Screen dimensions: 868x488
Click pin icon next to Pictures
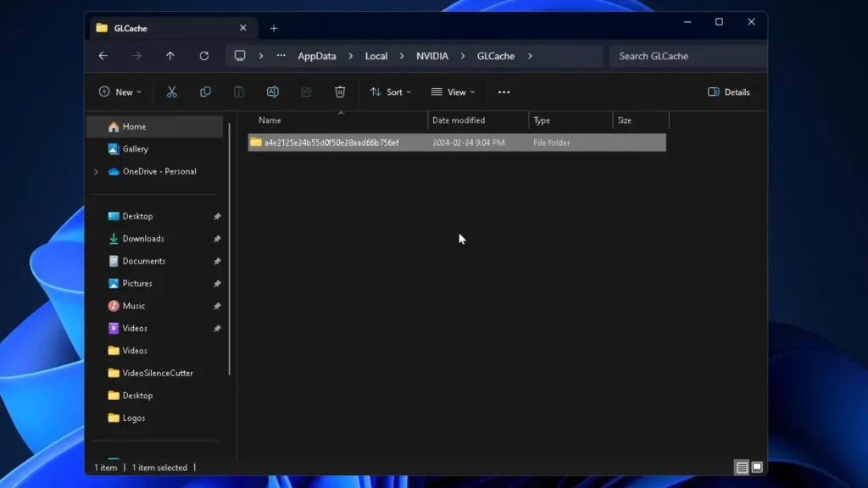point(217,284)
